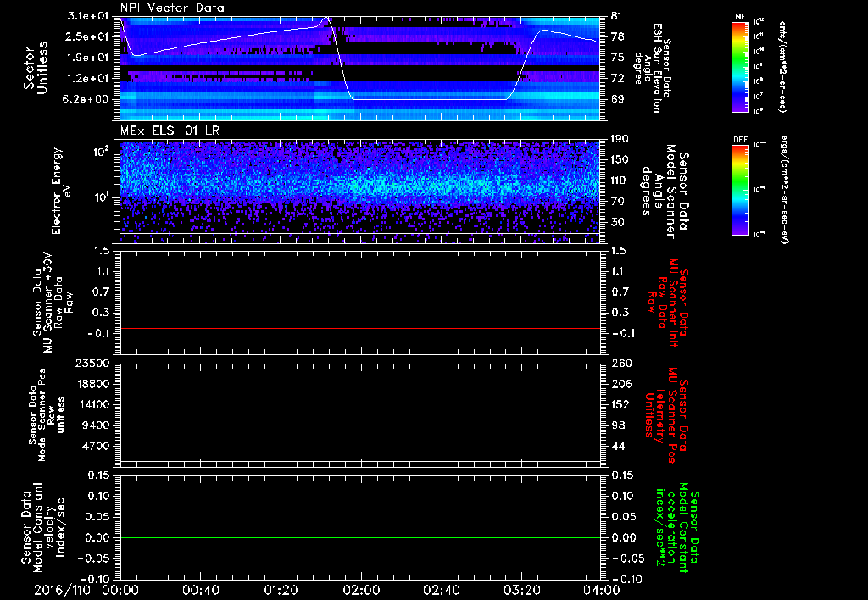Click the 1.9e+01 sector tick value

(86, 58)
